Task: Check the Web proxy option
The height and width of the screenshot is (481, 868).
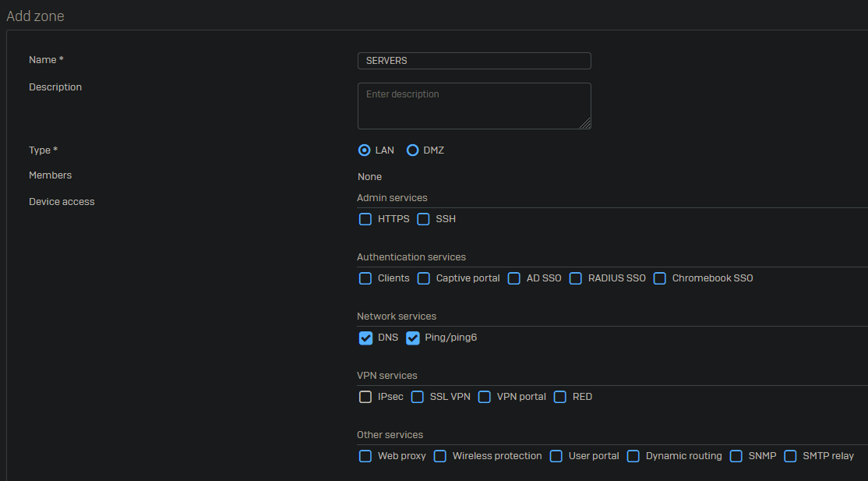Action: (365, 456)
